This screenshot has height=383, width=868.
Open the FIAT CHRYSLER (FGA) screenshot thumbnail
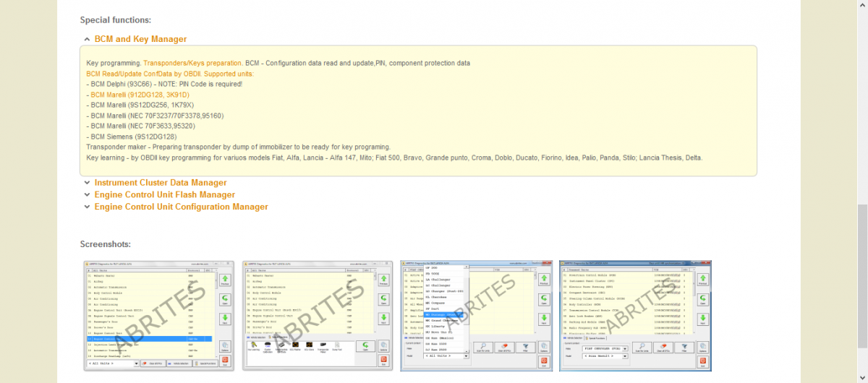(634, 316)
